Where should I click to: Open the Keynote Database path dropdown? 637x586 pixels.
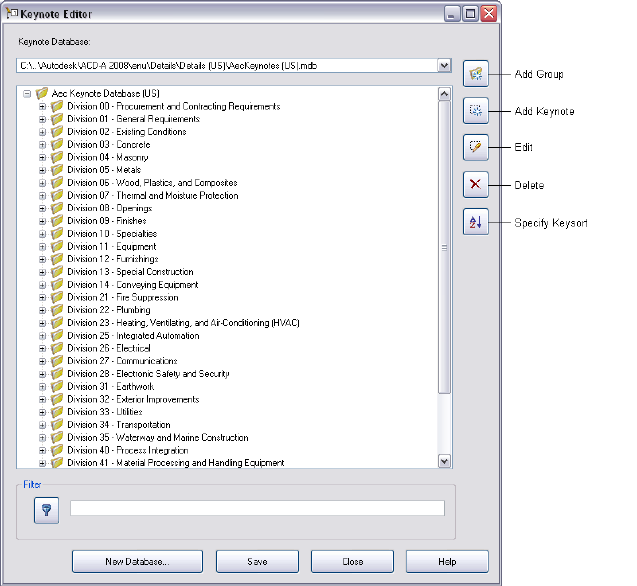444,65
